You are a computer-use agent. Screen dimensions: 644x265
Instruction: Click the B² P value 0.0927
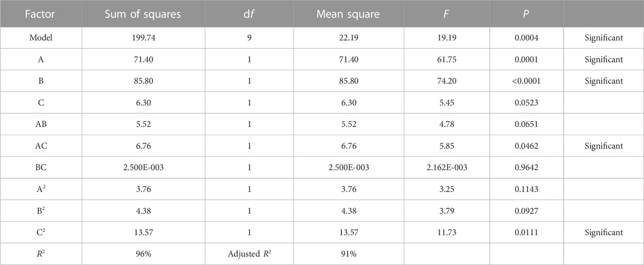click(x=526, y=211)
